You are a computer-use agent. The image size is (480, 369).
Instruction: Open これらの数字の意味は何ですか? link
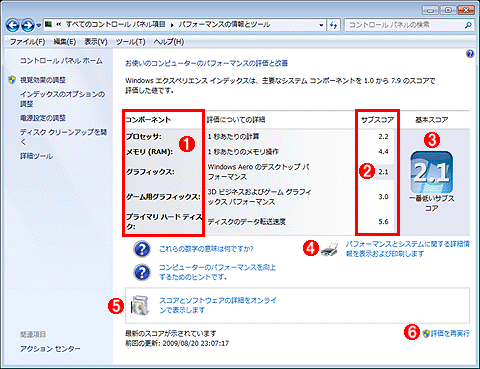click(206, 249)
